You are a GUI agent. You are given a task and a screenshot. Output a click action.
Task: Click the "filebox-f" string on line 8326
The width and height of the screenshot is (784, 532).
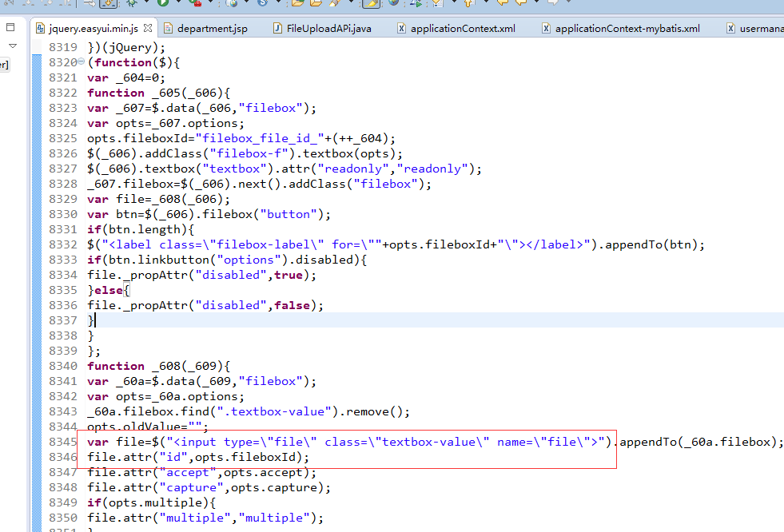(x=249, y=153)
